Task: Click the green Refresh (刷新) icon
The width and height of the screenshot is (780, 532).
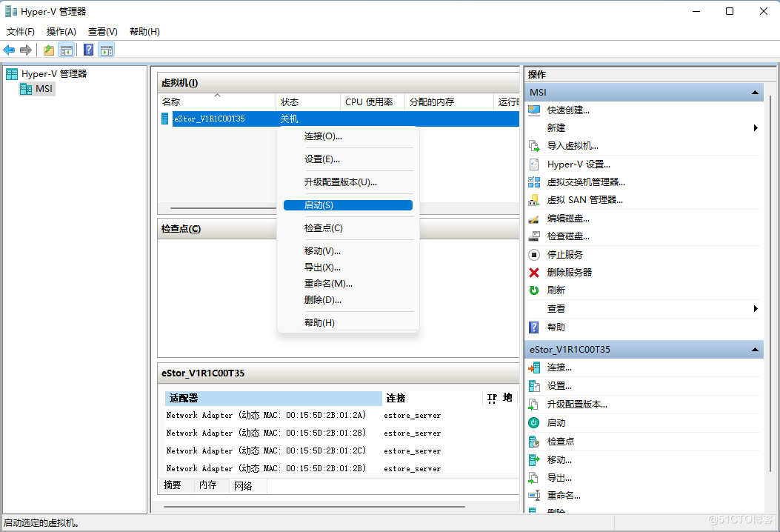Action: 534,290
